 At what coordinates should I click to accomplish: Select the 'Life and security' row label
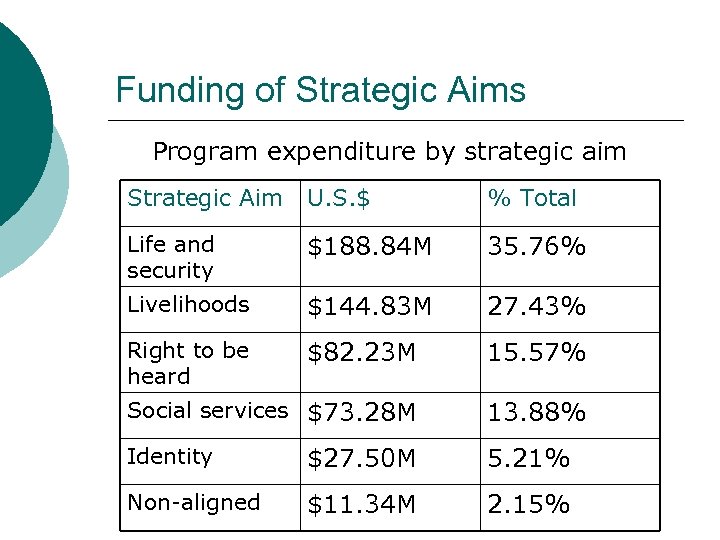coord(171,257)
